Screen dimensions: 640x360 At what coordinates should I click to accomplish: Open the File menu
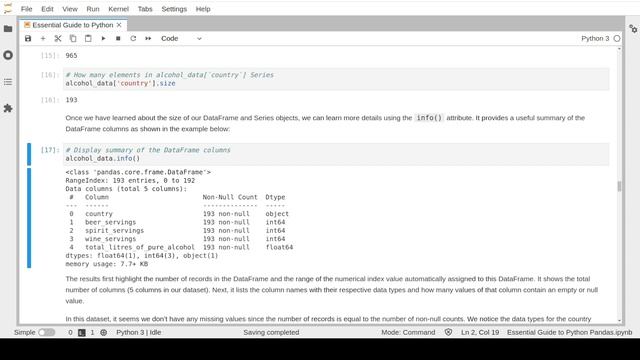(27, 9)
